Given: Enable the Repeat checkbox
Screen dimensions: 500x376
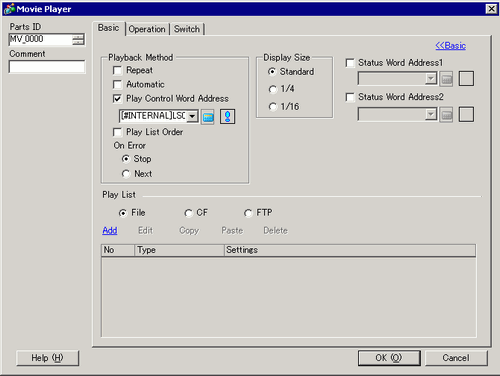Looking at the screenshot, I should click(x=117, y=70).
